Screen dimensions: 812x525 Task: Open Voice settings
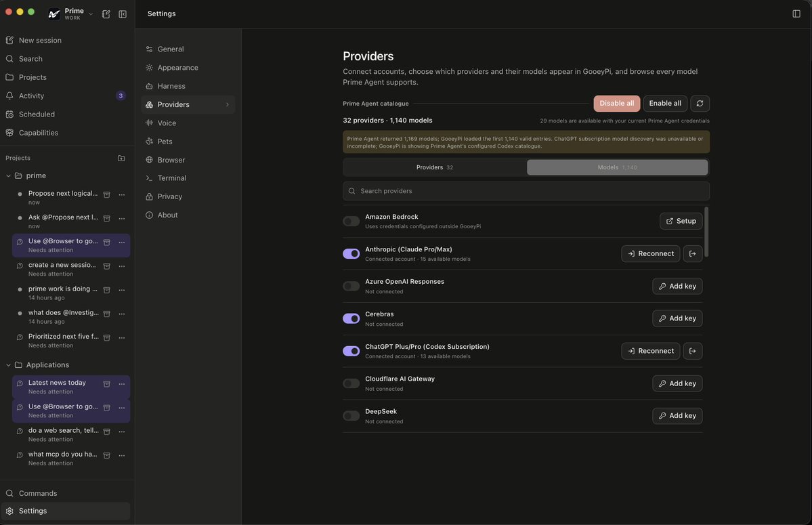pyautogui.click(x=188, y=123)
